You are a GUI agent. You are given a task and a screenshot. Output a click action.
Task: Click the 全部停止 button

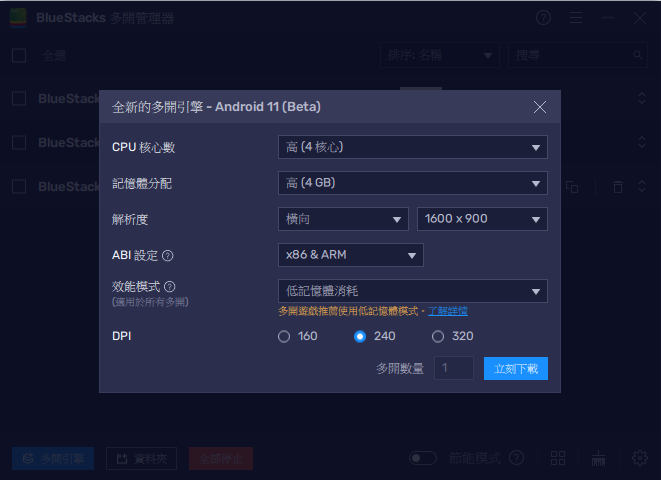(221, 459)
